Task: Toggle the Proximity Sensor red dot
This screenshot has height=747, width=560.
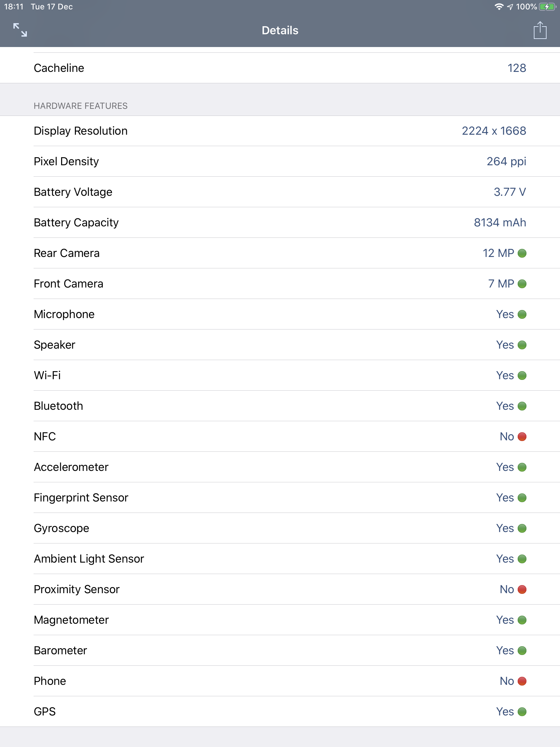Action: (521, 589)
